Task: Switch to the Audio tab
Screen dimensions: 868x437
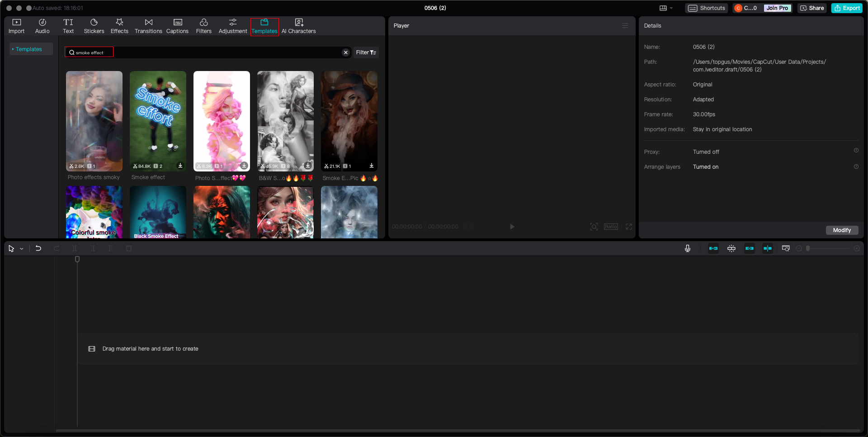Action: [42, 26]
